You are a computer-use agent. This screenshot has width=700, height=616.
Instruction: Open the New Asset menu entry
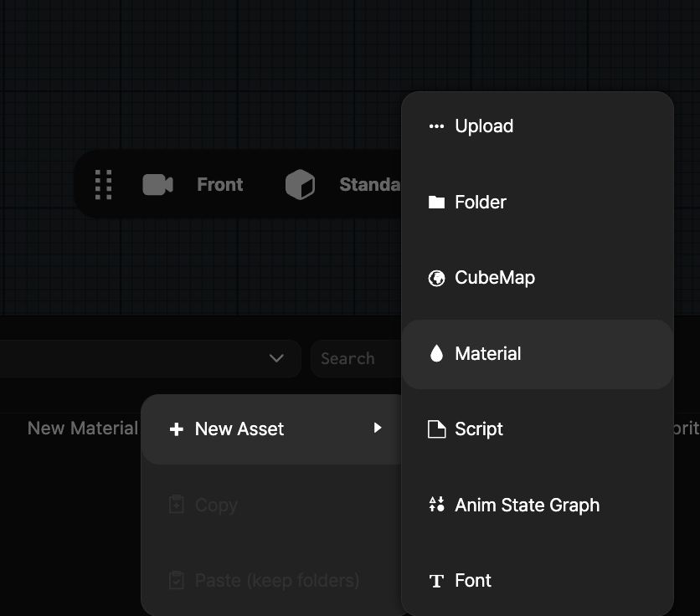click(x=239, y=429)
